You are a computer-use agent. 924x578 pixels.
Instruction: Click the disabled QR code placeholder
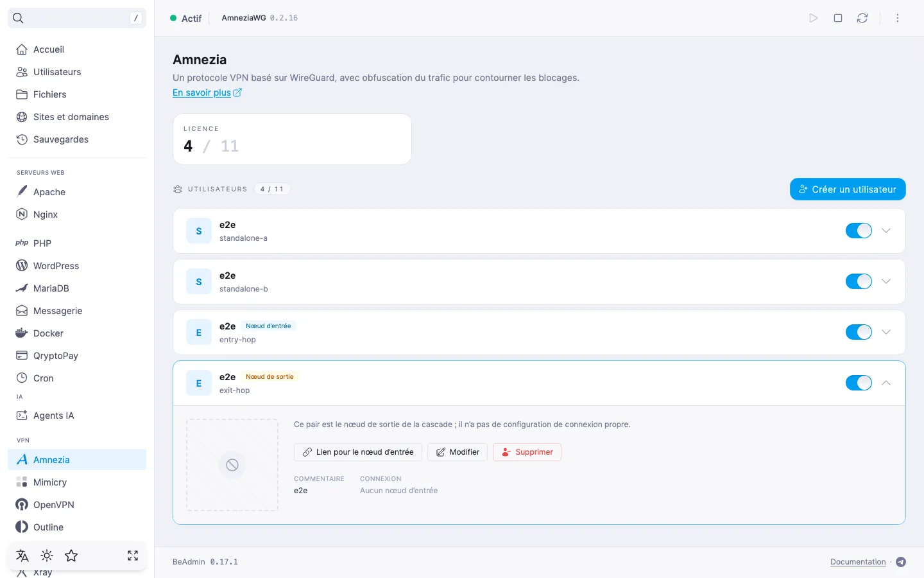[232, 465]
